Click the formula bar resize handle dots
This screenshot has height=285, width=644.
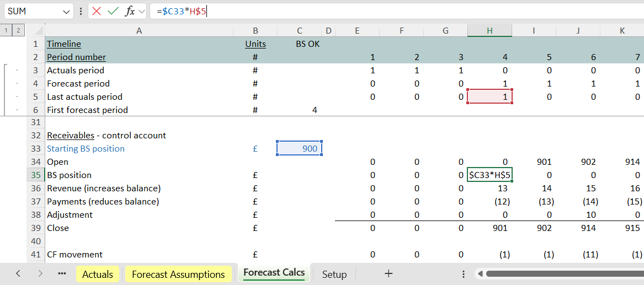81,12
